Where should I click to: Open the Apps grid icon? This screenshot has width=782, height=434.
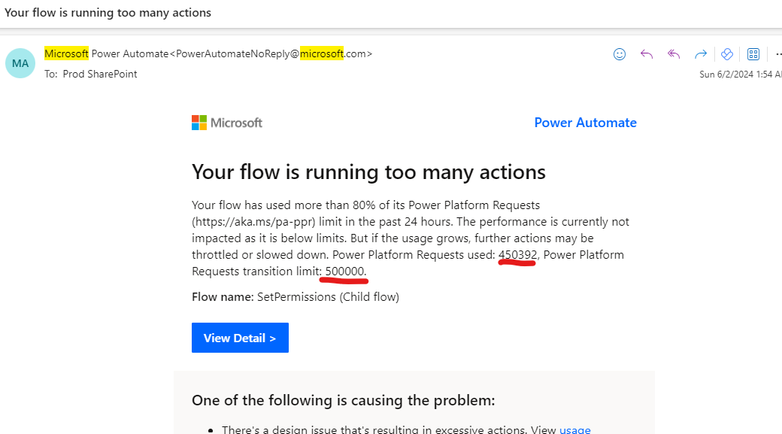(x=753, y=54)
